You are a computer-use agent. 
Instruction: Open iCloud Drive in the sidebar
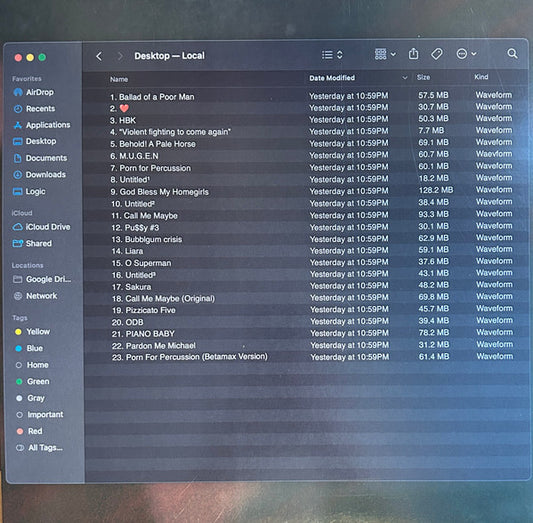click(41, 227)
